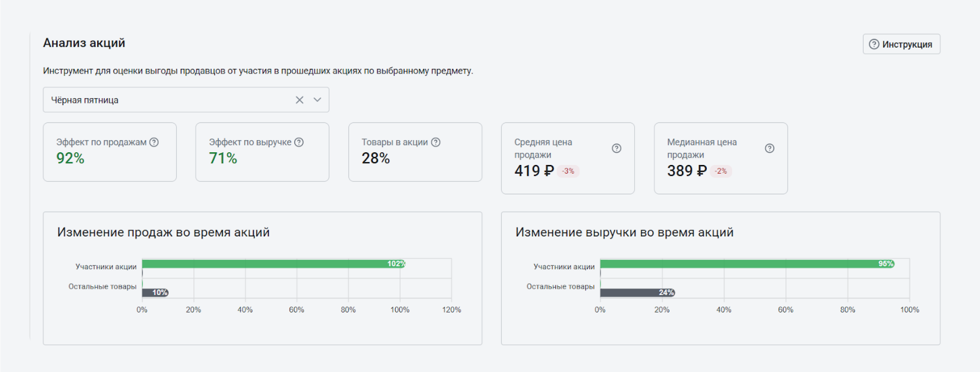Show hint for Эффект по продажам

(154, 142)
